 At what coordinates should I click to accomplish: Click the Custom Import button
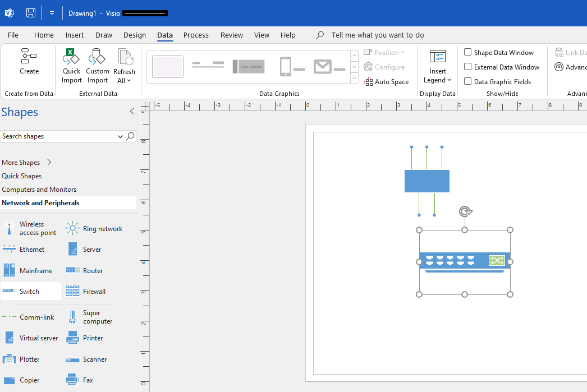click(x=97, y=66)
